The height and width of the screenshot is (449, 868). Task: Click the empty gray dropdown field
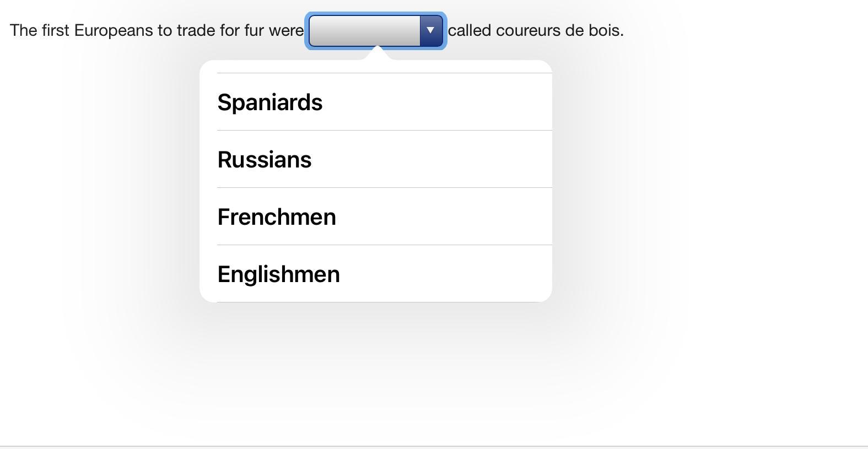click(365, 30)
